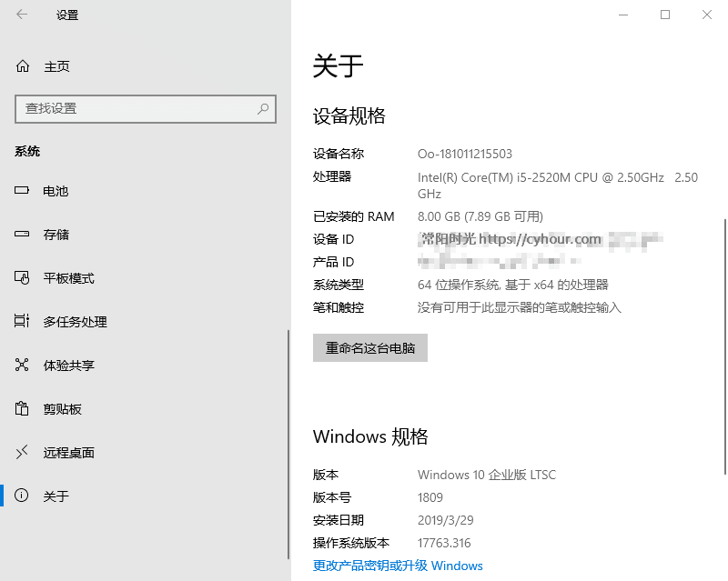
Task: Select the 多任务处理 multitasking icon
Action: pyautogui.click(x=21, y=321)
